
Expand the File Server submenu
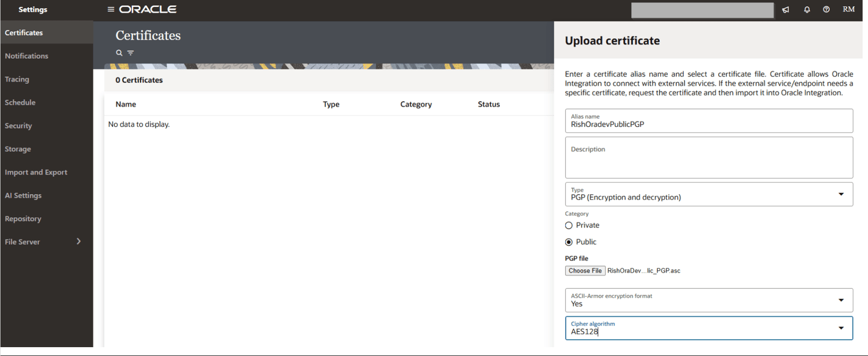click(78, 241)
